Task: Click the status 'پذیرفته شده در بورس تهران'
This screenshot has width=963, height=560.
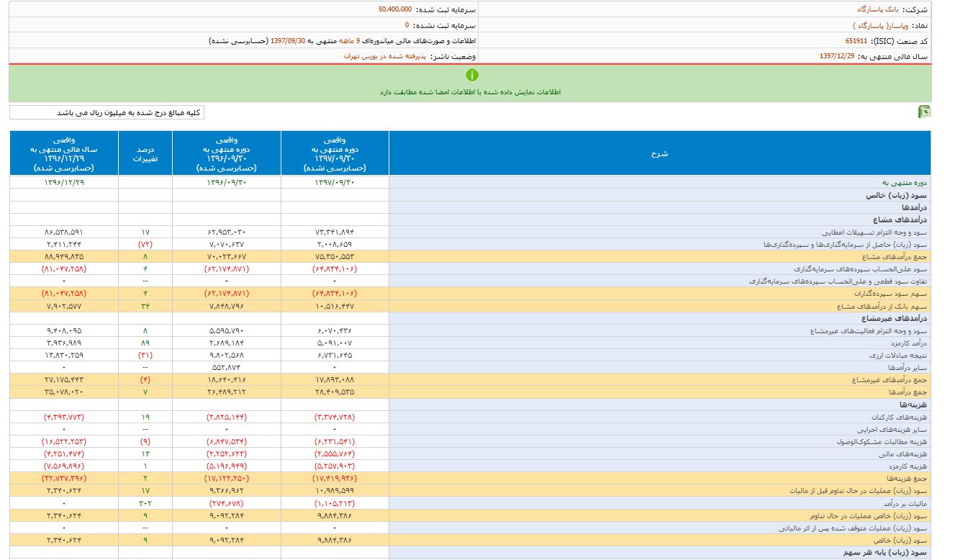Action: [x=385, y=56]
